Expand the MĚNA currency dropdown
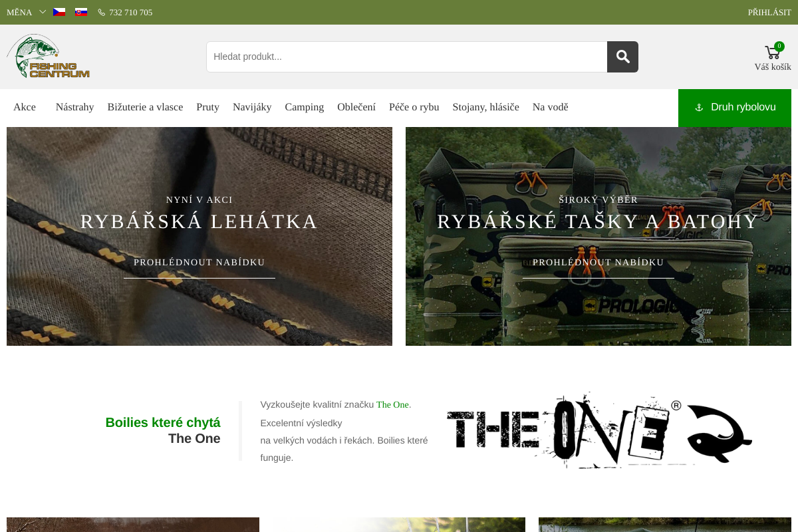Screen dimensions: 798x532 [x=26, y=13]
